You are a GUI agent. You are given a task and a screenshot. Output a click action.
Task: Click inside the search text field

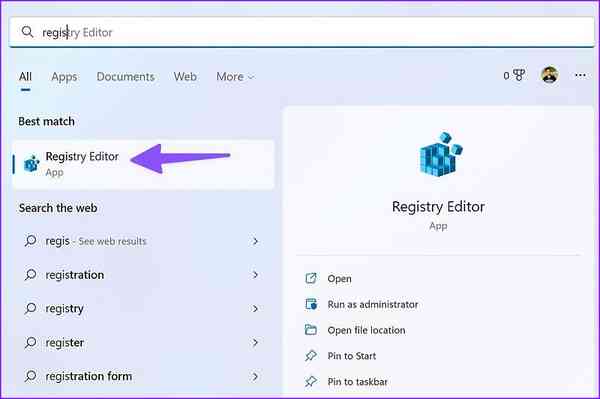click(x=302, y=32)
